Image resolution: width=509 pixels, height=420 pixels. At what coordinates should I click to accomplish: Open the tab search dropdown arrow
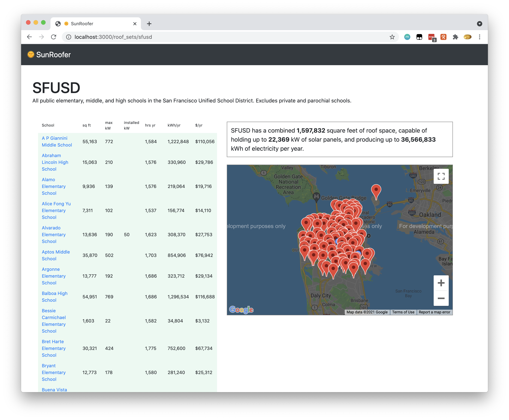click(479, 24)
